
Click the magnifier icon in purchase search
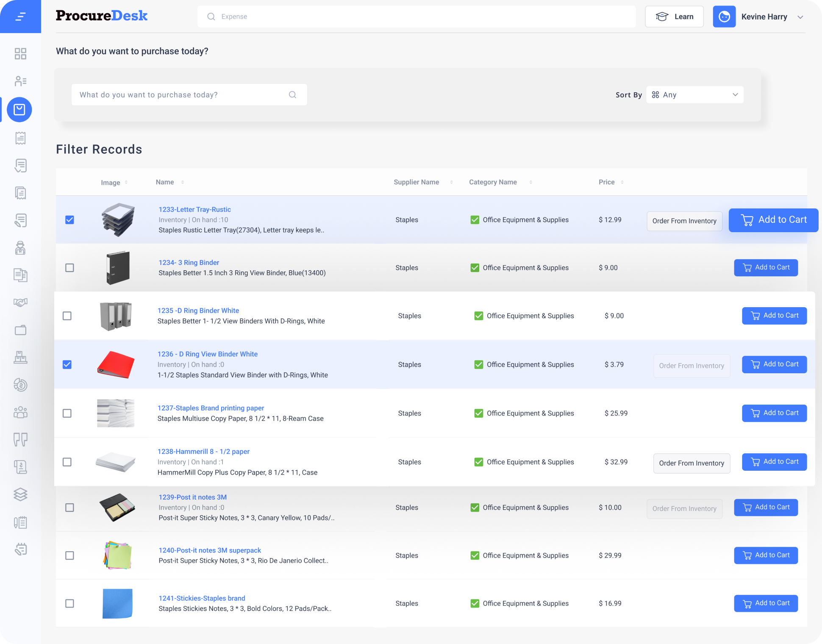pyautogui.click(x=292, y=95)
